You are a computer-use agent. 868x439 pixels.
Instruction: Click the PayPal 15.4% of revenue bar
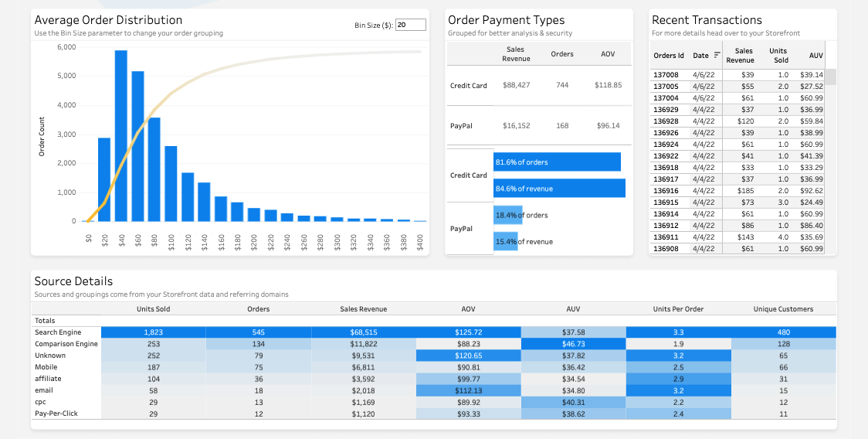[x=506, y=241]
